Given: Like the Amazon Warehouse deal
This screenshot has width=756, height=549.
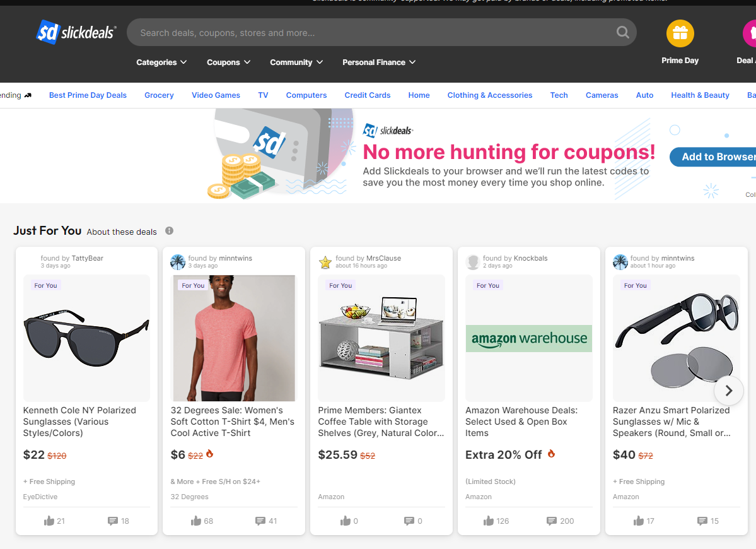Looking at the screenshot, I should coord(489,521).
